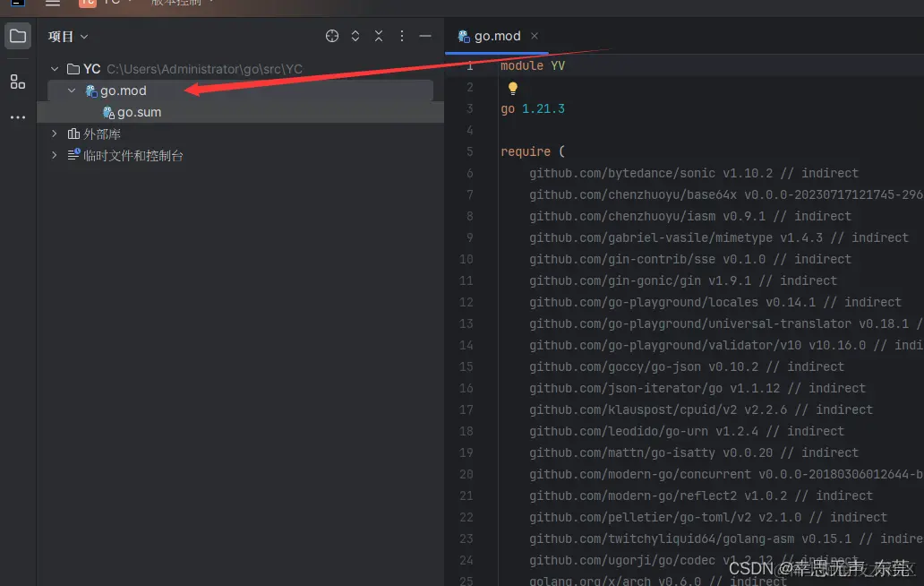The height and width of the screenshot is (586, 924).
Task: Click the klauspost/cpuid/v2 v2.2.6 line
Action: coord(701,409)
